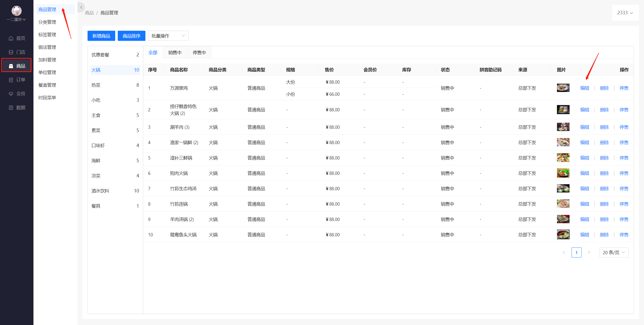This screenshot has width=644, height=325.
Task: Click the 商品排序 button
Action: coord(131,36)
